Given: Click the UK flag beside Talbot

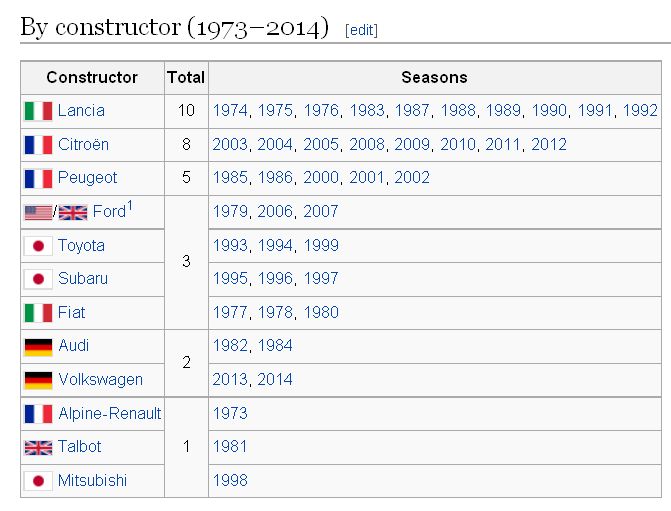Looking at the screenshot, I should point(38,447).
